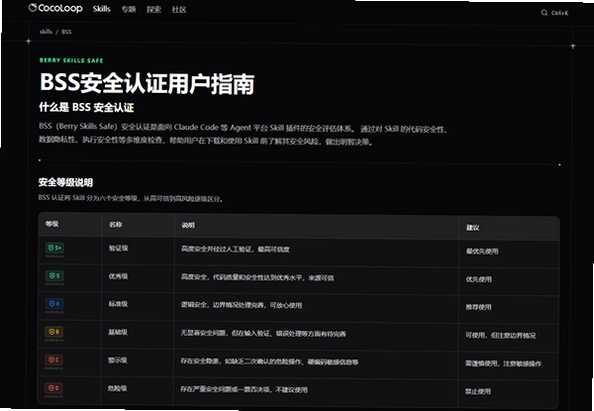The width and height of the screenshot is (594, 411).
Task: Click the 说明 column header
Action: [x=188, y=225]
